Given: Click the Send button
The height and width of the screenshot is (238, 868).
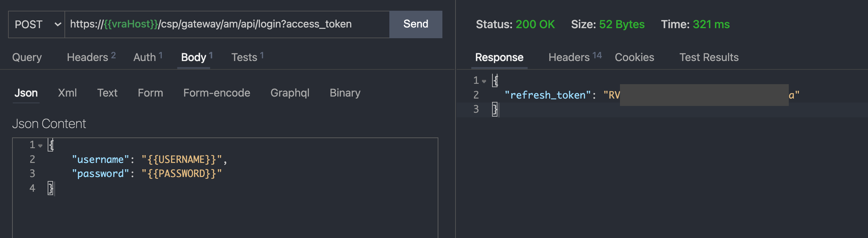Looking at the screenshot, I should tap(416, 24).
